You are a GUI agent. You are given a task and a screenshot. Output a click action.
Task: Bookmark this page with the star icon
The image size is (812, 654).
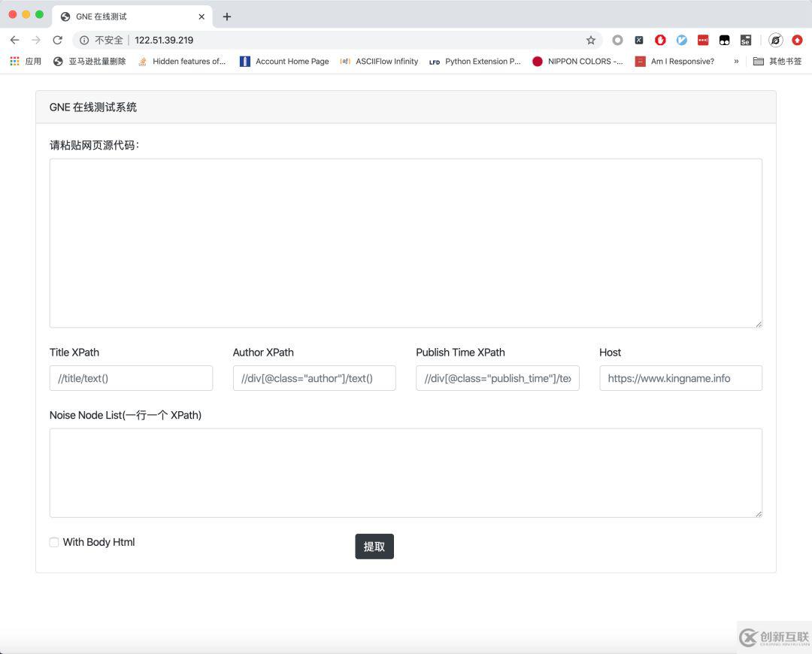coord(591,40)
